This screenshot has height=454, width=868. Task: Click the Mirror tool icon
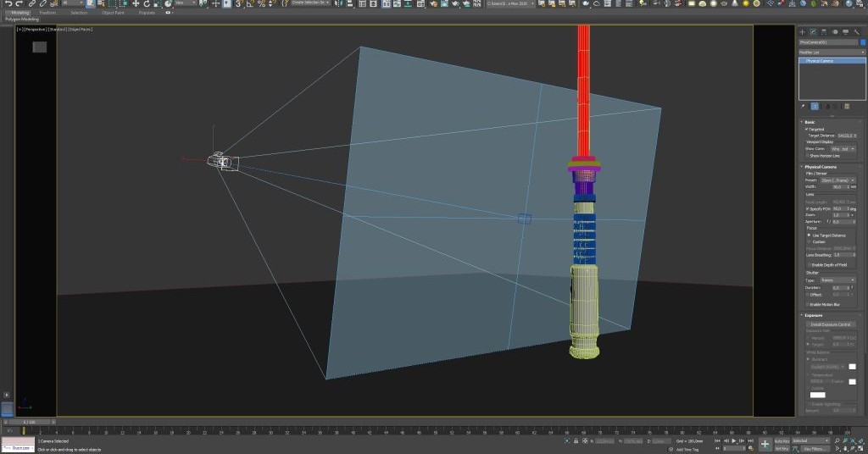(x=338, y=3)
